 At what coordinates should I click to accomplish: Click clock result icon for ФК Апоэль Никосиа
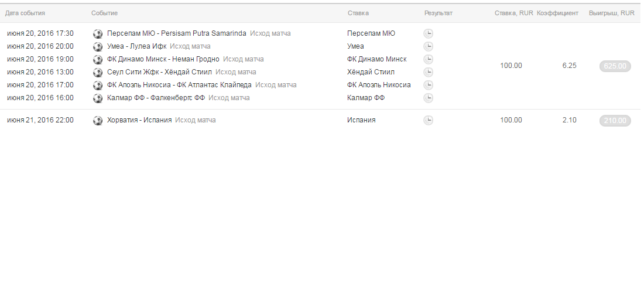point(429,85)
